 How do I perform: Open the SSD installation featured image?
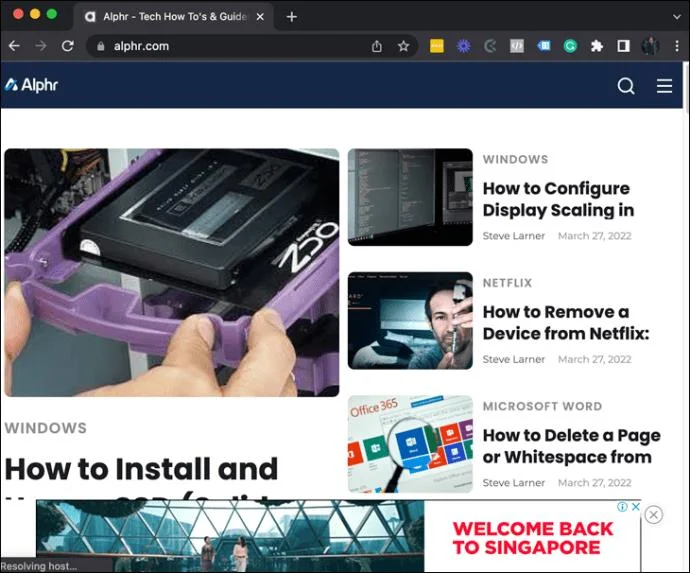pyautogui.click(x=172, y=272)
